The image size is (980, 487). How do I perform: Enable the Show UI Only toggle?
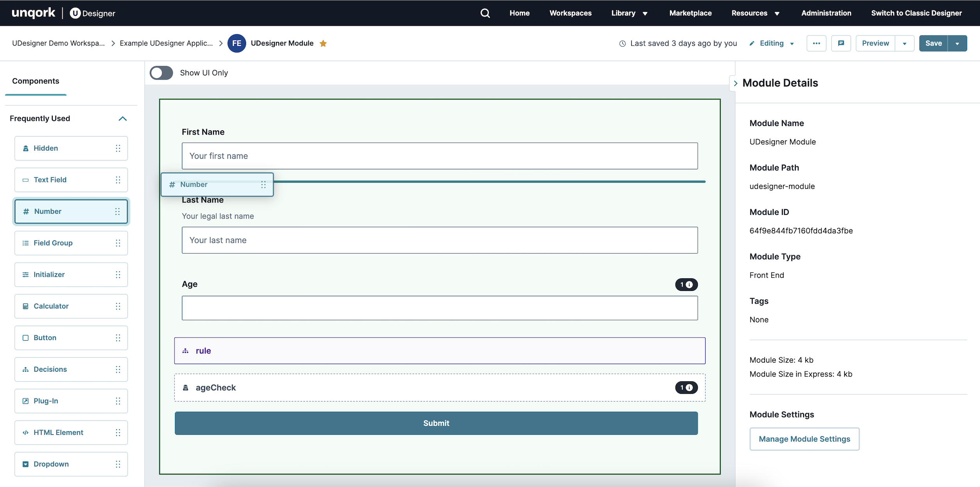coord(161,73)
